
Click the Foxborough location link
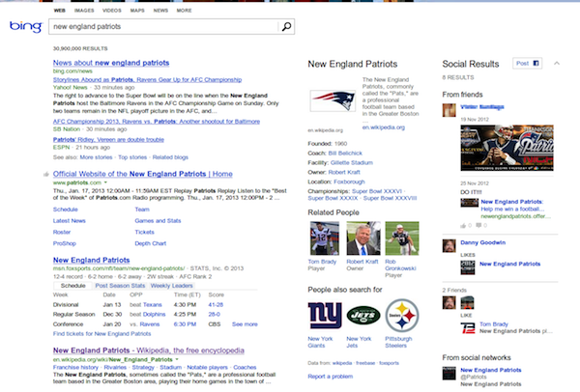click(349, 182)
